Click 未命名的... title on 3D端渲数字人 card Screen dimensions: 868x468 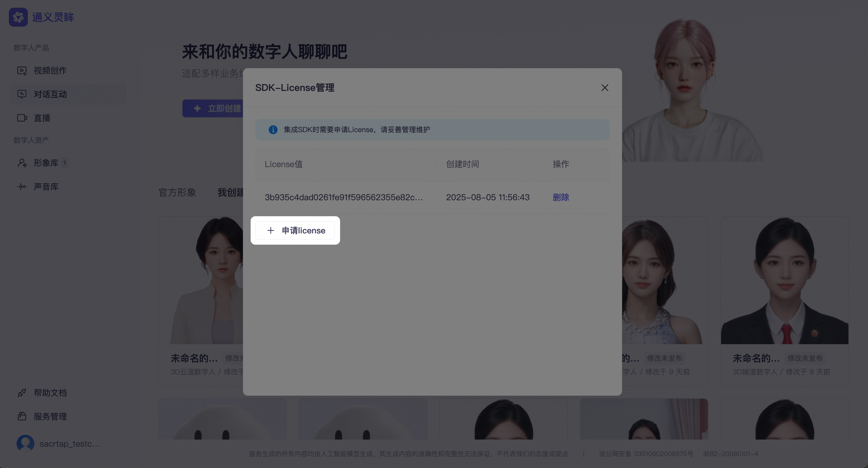click(756, 358)
